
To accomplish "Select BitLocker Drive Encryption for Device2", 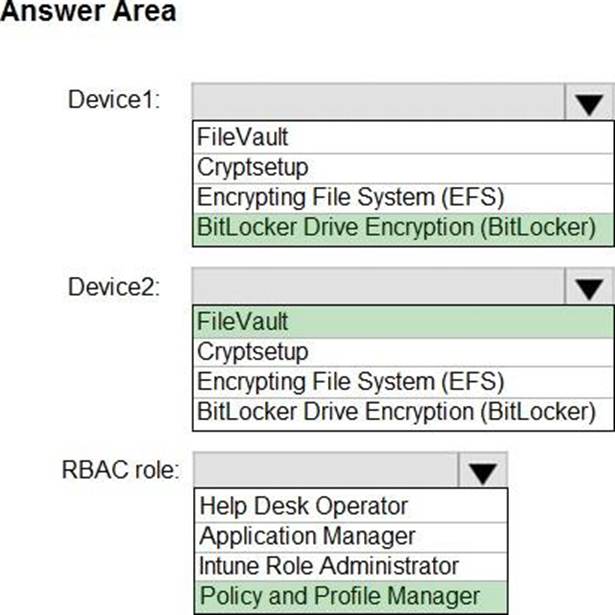I will point(403,413).
